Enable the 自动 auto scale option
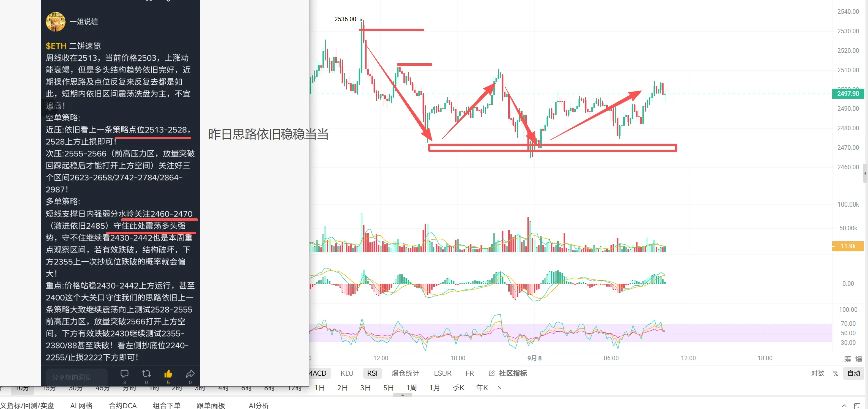This screenshot has height=409, width=868. tap(854, 373)
